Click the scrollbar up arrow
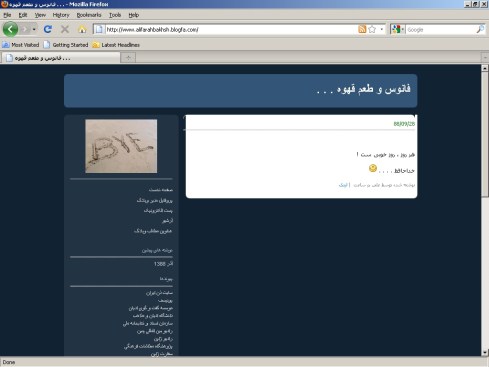Viewport: 489px width, 367px height. 485,68
